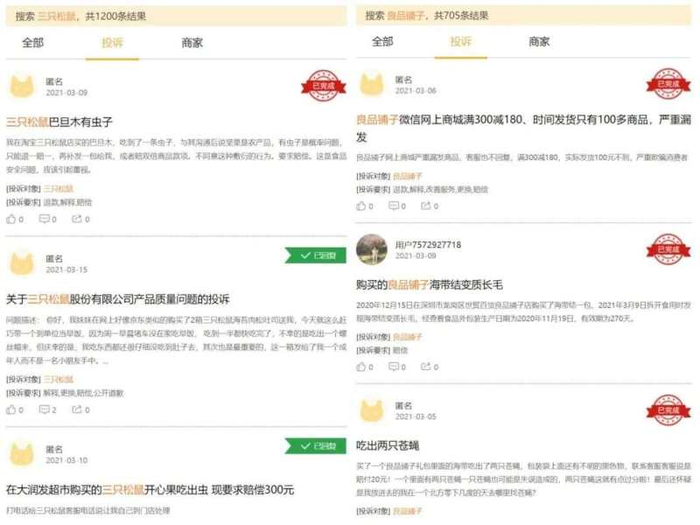Screen dimensions: 700x525
Task: Click the date 2021-03-15
Action: tap(67, 270)
